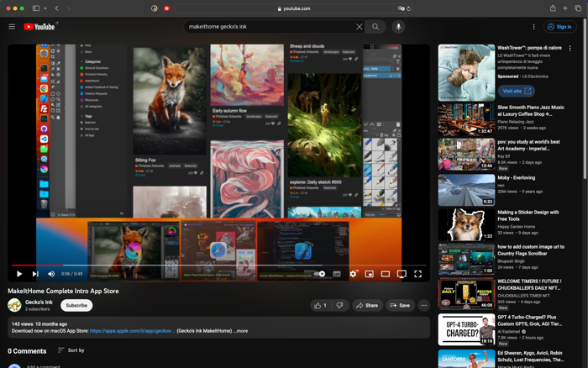Subscribe to Gecko's Ink channel
This screenshot has width=588, height=368.
(x=76, y=305)
